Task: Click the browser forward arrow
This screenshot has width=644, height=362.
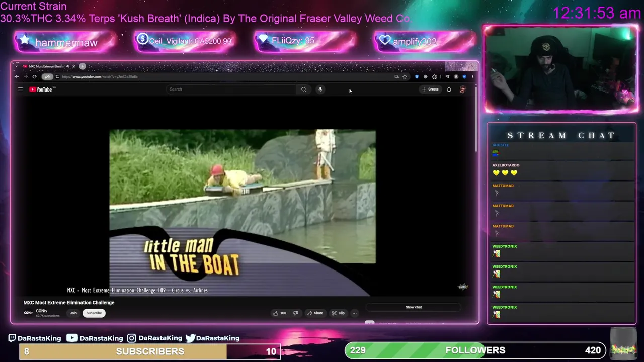Action: [25, 77]
